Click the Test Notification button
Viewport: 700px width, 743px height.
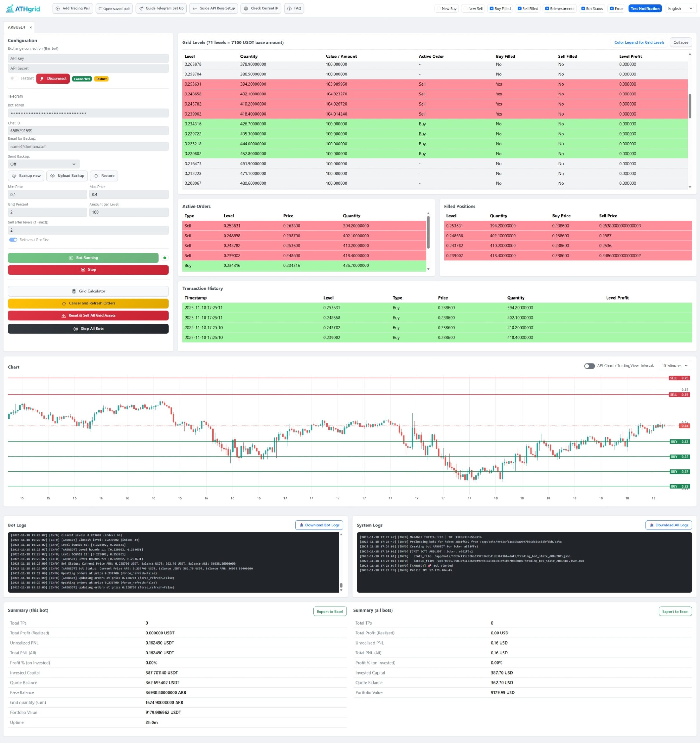pos(645,9)
